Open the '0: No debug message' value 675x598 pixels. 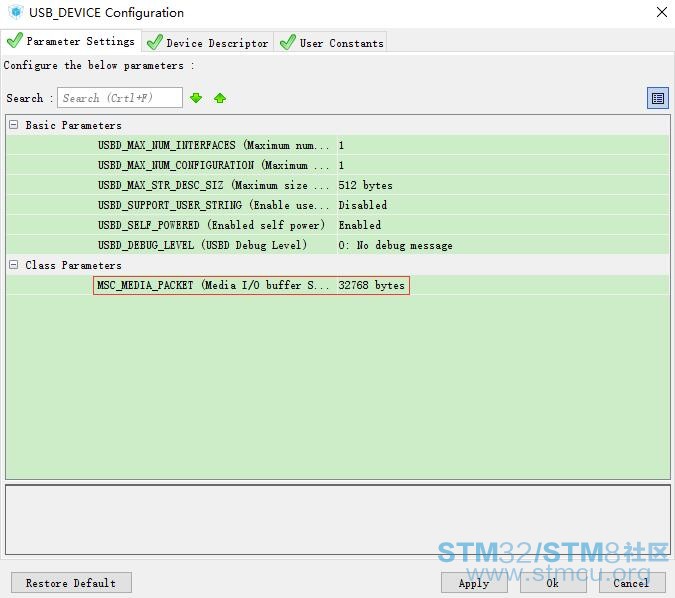click(395, 245)
